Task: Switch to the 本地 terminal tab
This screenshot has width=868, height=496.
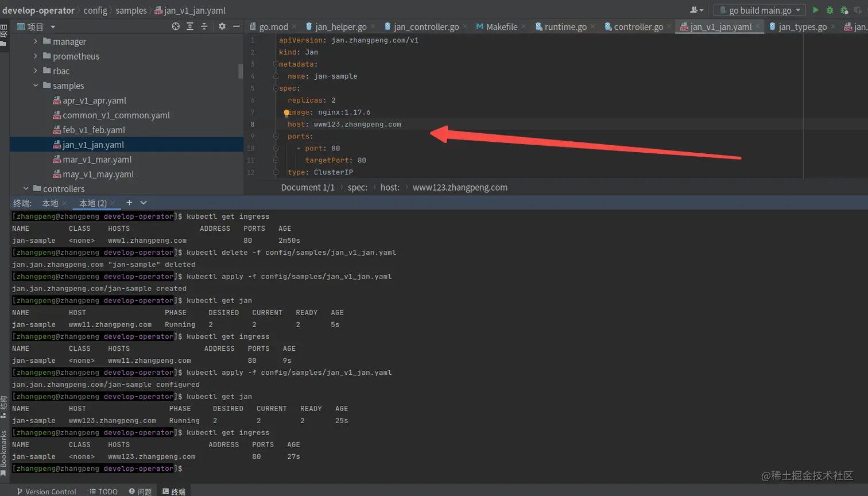Action: [50, 203]
